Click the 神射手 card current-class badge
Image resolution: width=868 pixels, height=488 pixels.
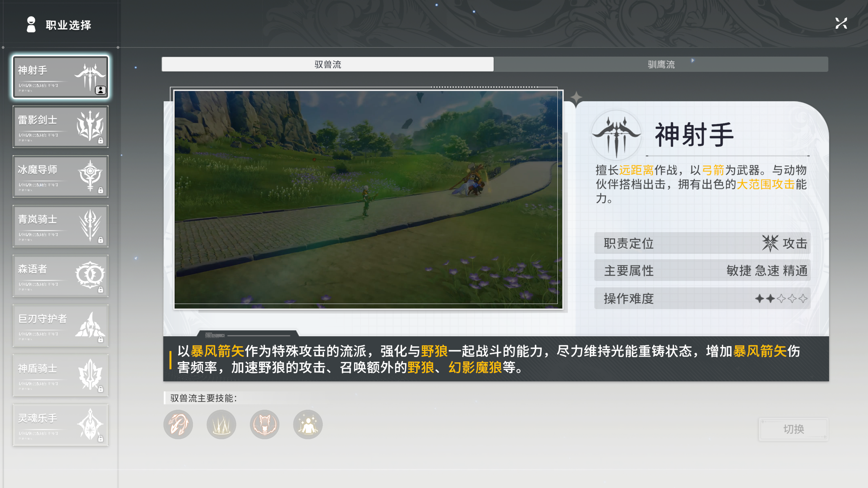[100, 90]
